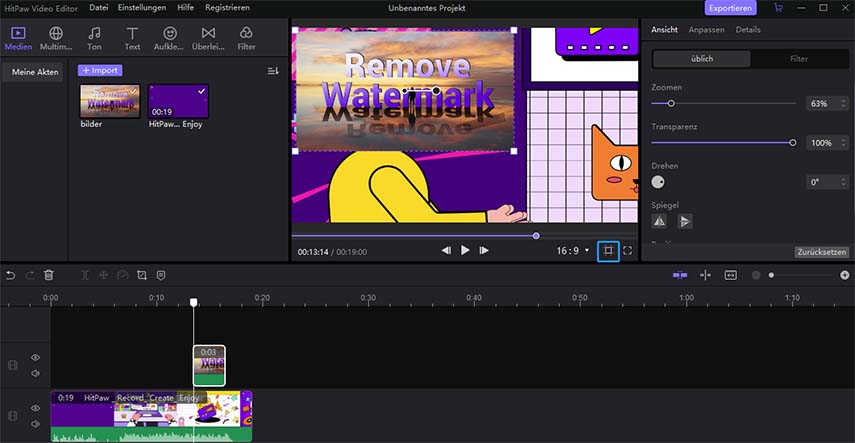The image size is (855, 443).
Task: Open the 16:9 aspect ratio dropdown
Action: tap(574, 251)
